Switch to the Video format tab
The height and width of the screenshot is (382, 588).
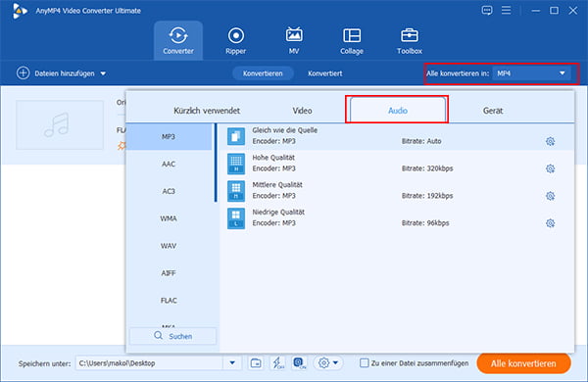click(302, 111)
